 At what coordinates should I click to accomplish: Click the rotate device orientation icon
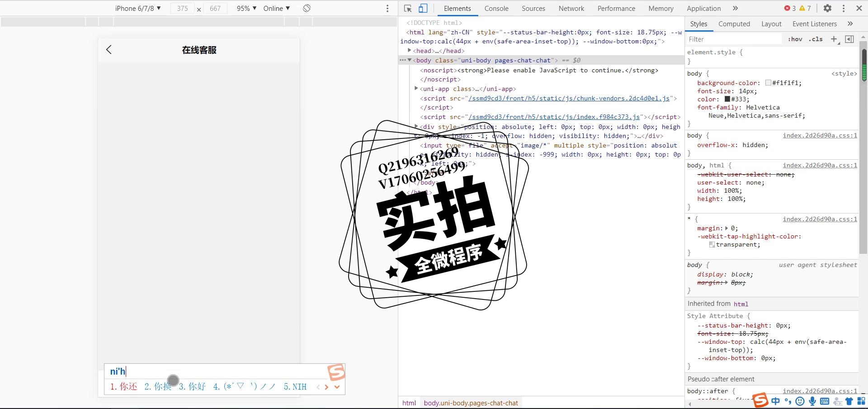pos(307,8)
